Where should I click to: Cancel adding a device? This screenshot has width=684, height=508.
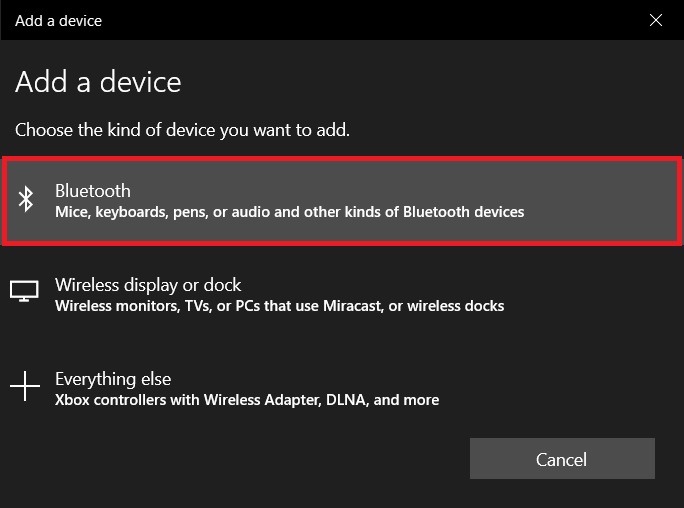[x=562, y=459]
